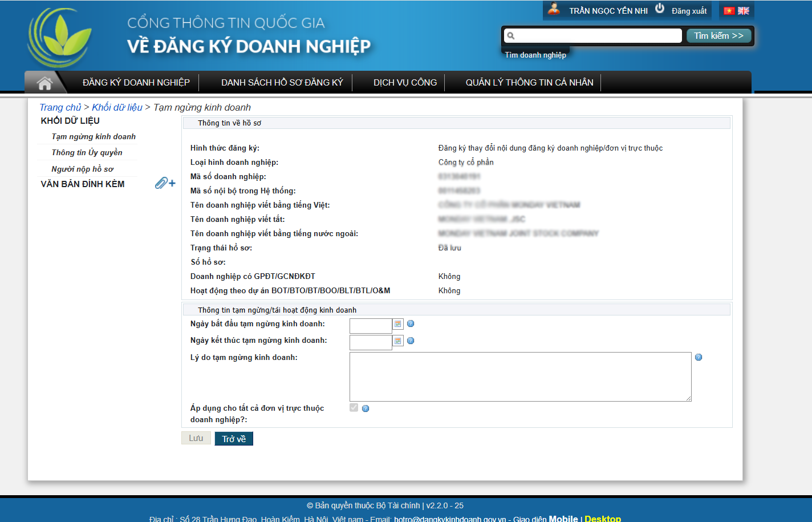Open ĐĂNG KÝ DOANH NGHIỆP menu
The height and width of the screenshot is (522, 812).
tap(136, 83)
